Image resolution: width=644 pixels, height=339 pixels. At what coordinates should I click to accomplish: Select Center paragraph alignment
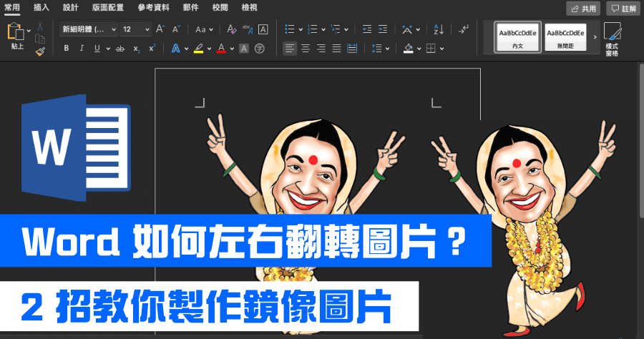click(305, 49)
